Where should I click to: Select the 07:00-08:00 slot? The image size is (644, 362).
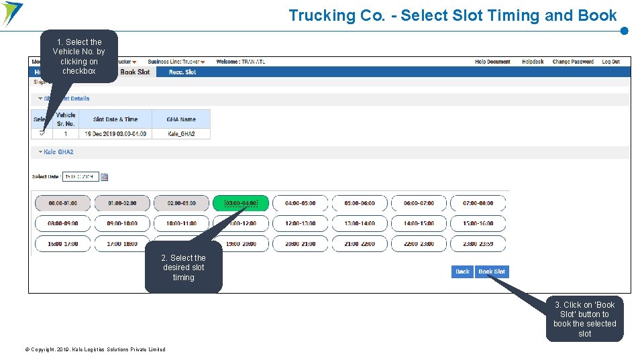pyautogui.click(x=478, y=203)
